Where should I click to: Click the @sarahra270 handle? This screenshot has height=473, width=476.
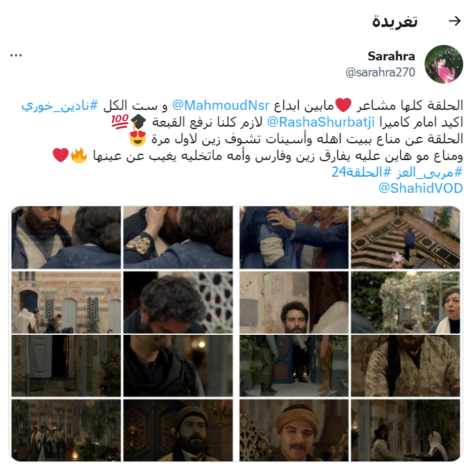(x=380, y=73)
